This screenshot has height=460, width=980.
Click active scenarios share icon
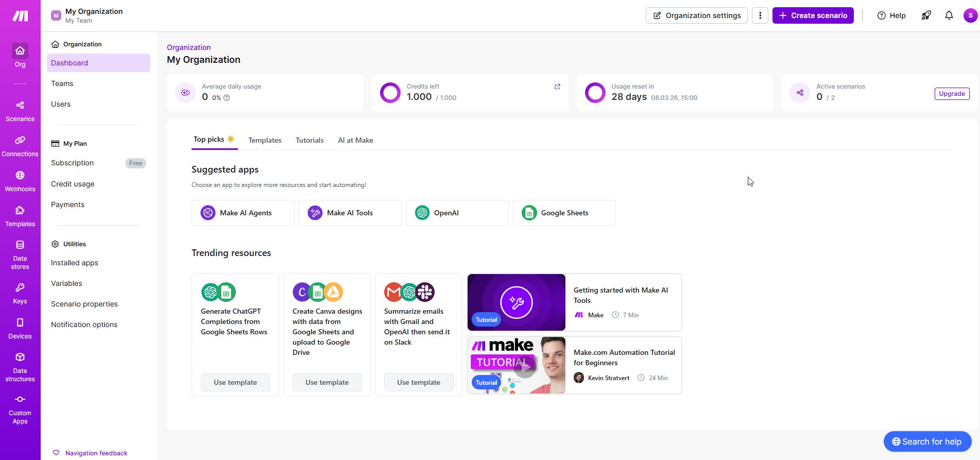(x=800, y=93)
